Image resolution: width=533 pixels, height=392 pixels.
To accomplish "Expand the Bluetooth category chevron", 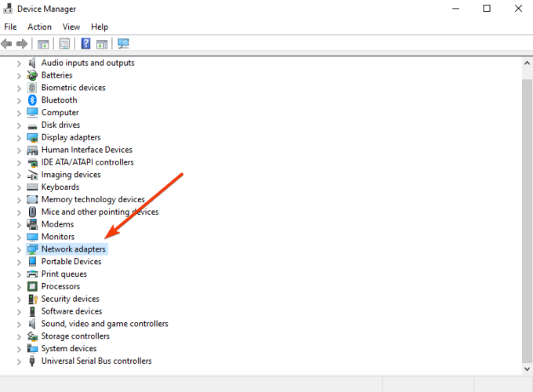I will pyautogui.click(x=19, y=100).
